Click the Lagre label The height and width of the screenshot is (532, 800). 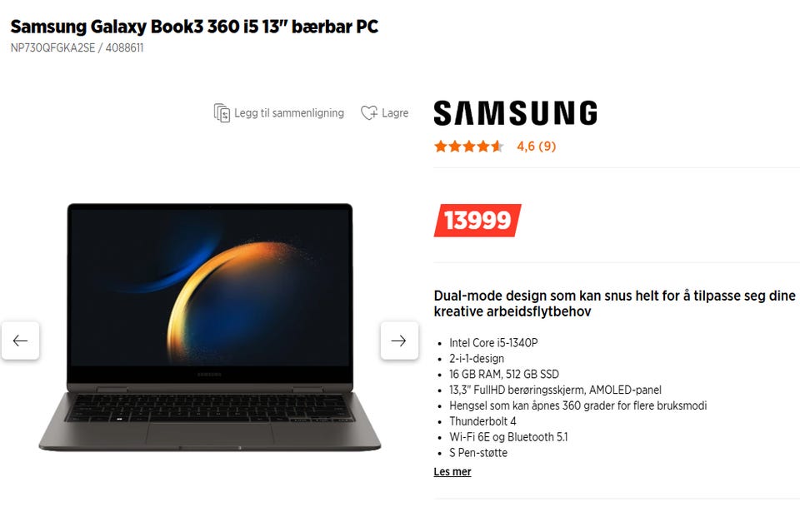[395, 113]
